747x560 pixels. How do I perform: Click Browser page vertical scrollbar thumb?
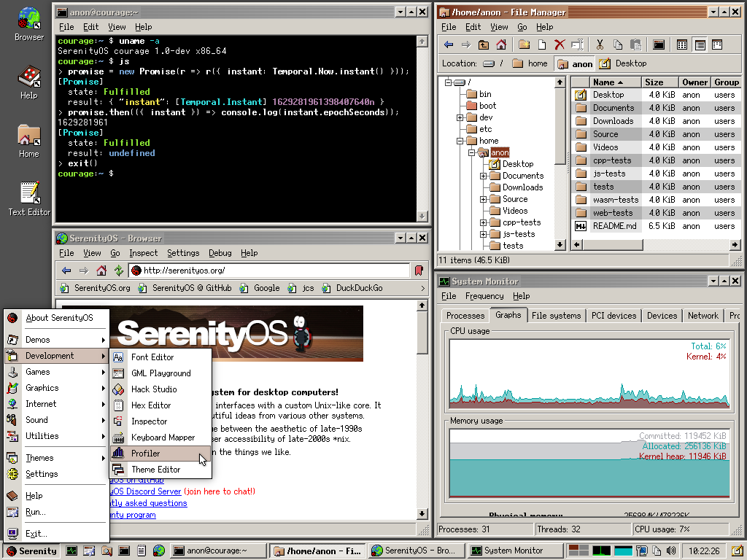tap(422, 332)
